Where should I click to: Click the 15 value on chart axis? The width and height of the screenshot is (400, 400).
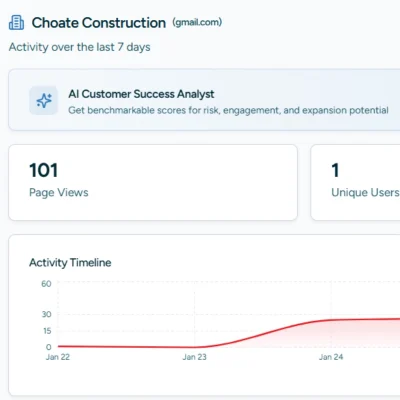(47, 331)
